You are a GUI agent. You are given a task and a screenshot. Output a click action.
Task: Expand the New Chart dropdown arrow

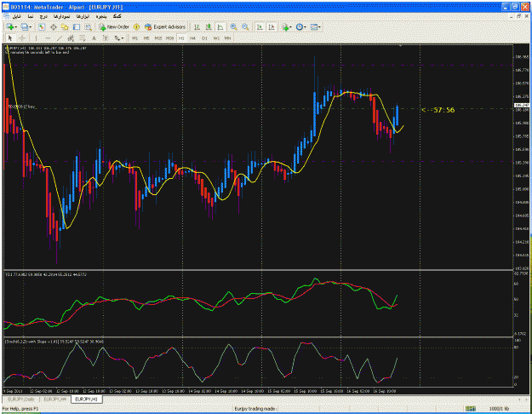[x=15, y=26]
